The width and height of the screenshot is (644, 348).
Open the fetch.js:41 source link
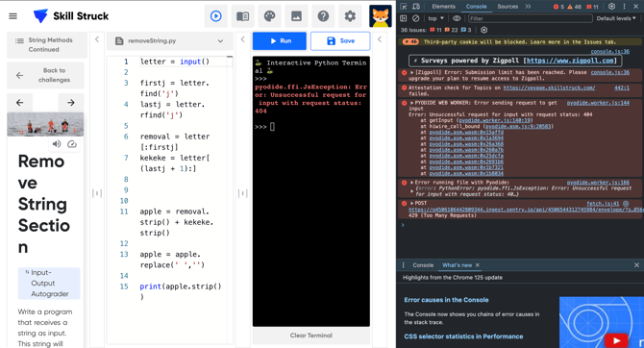(x=603, y=203)
